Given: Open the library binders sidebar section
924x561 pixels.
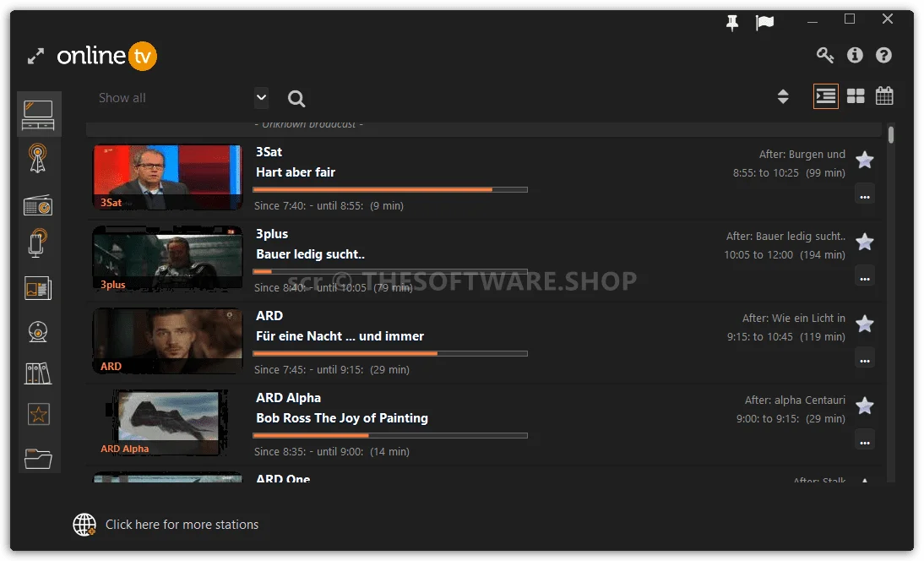Looking at the screenshot, I should [x=38, y=373].
